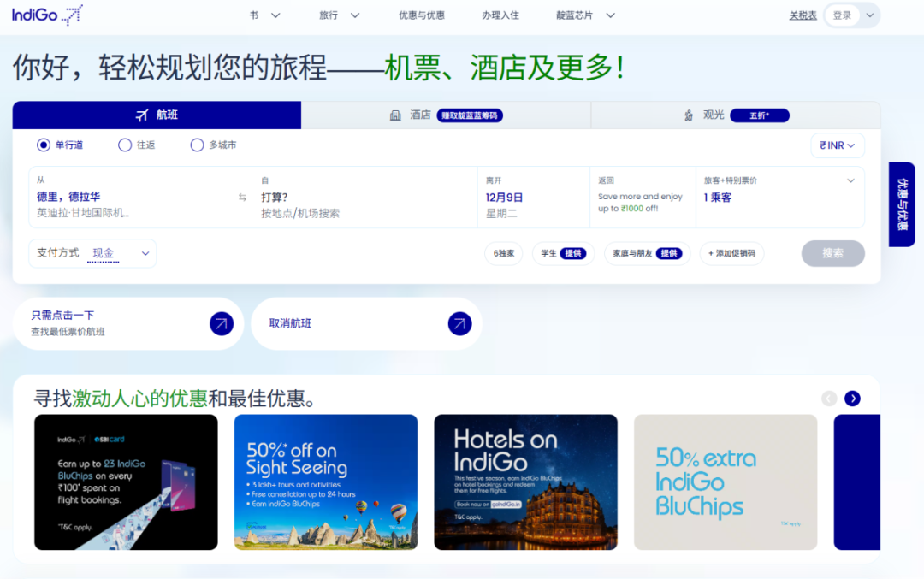924x579 pixels.
Task: Select the 单行道 one-way radio button
Action: point(44,145)
